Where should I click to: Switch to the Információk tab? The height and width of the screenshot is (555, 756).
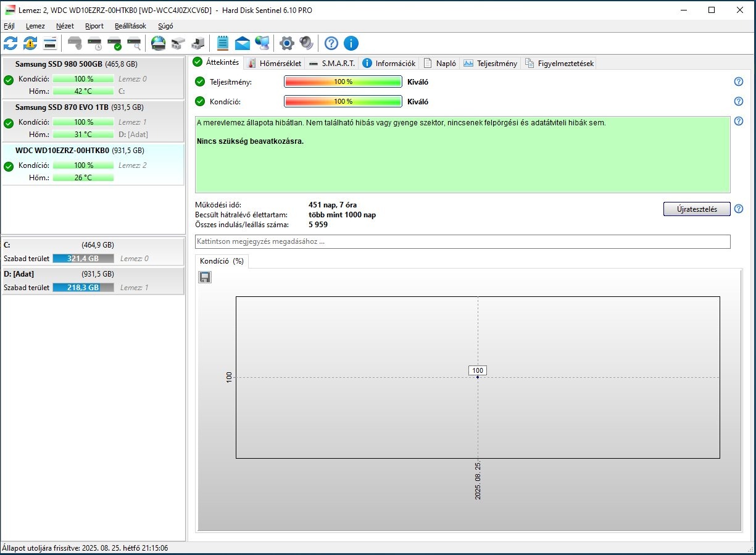pyautogui.click(x=389, y=63)
